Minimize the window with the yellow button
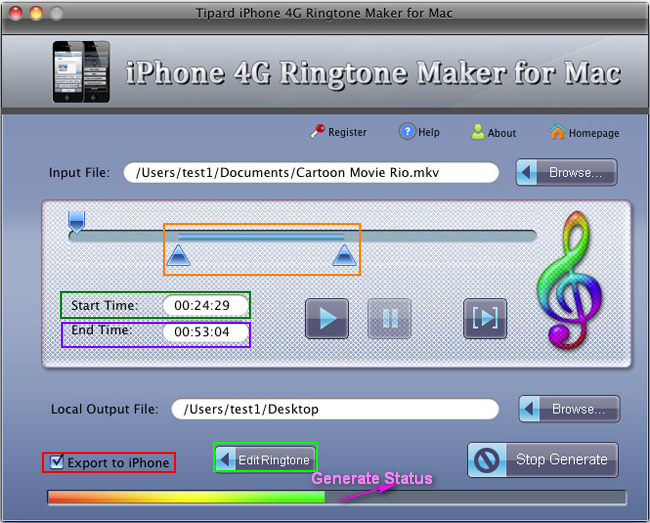The image size is (650, 523). point(36,13)
